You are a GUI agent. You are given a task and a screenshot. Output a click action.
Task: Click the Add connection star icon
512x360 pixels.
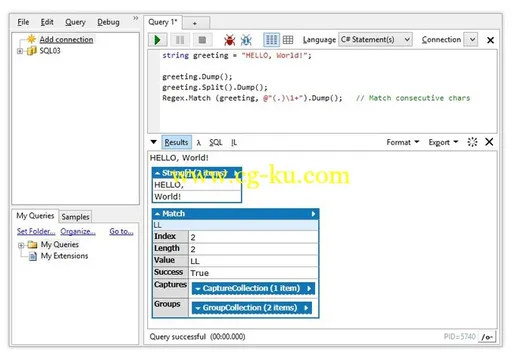[x=31, y=39]
